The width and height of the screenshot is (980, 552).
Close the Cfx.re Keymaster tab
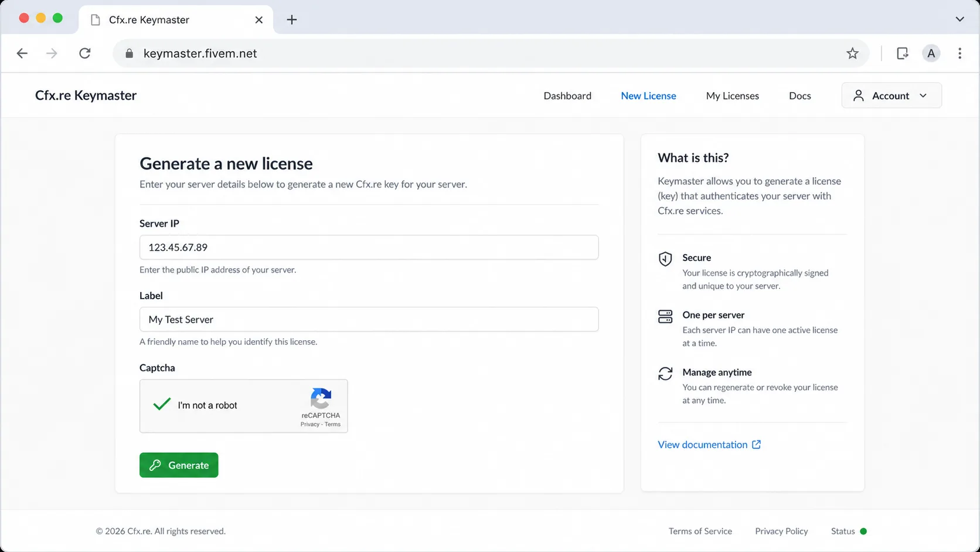pos(258,20)
